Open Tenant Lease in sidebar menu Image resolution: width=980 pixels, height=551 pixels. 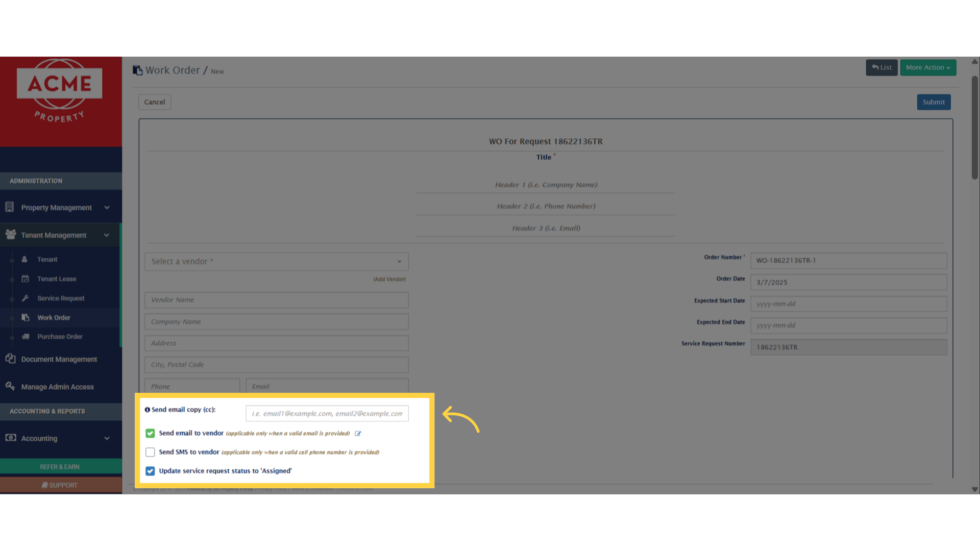pos(57,279)
